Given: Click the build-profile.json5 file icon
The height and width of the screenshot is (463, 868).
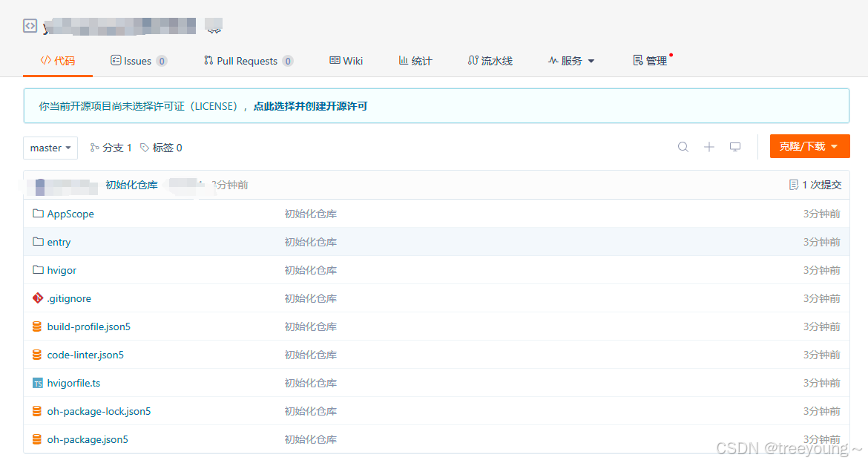Looking at the screenshot, I should coord(37,326).
